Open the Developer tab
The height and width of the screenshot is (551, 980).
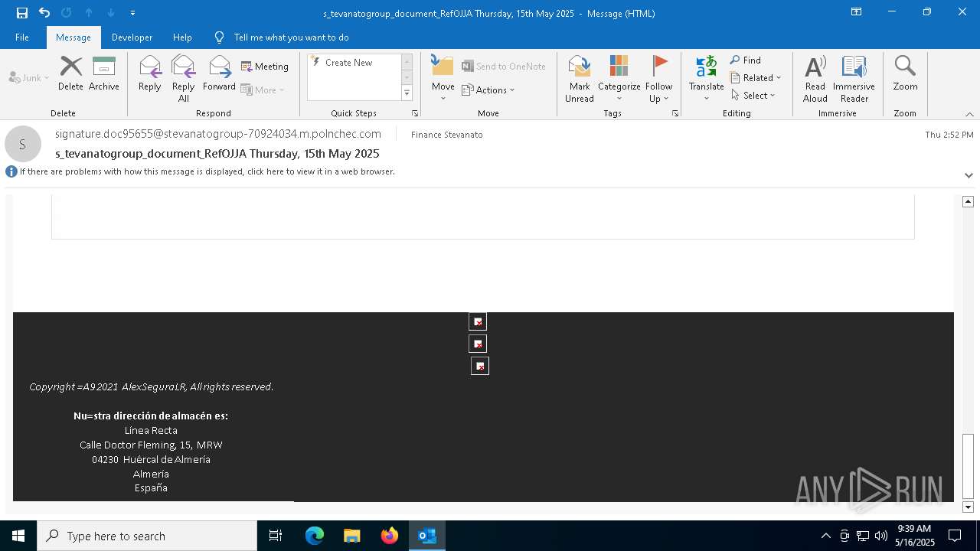(x=132, y=37)
